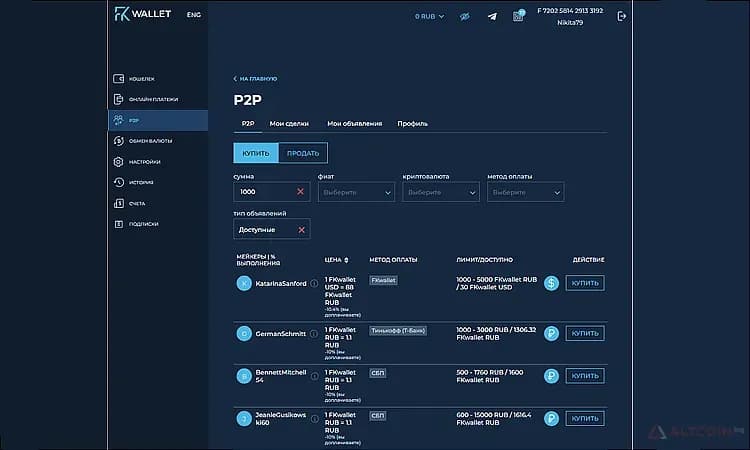Screen dimensions: 750x450
Task: Open Онлайн платежи sidebar icon
Action: 119,99
